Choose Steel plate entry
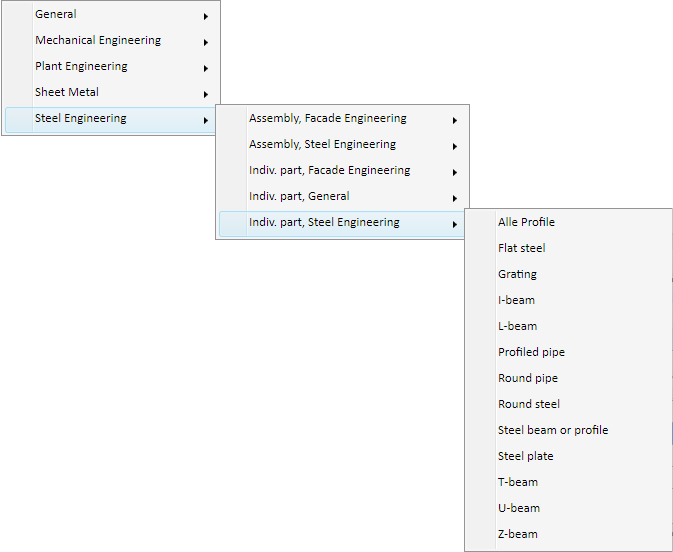 569,456
